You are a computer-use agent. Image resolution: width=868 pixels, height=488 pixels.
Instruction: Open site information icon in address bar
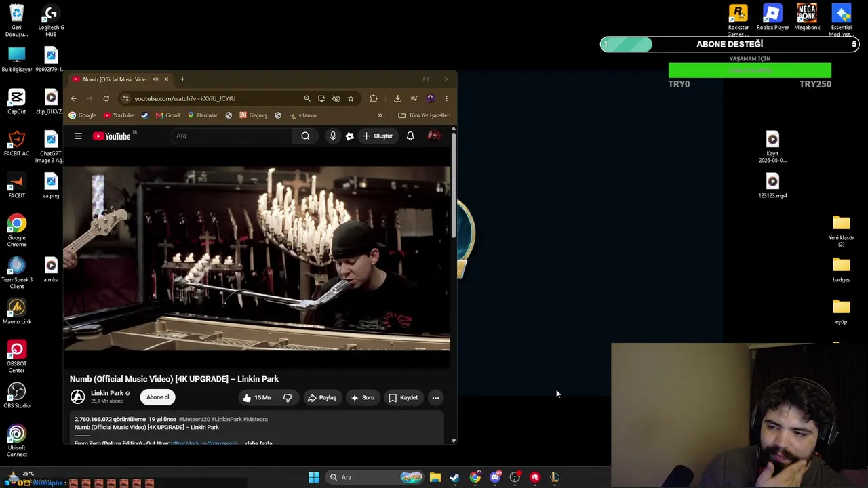(125, 98)
